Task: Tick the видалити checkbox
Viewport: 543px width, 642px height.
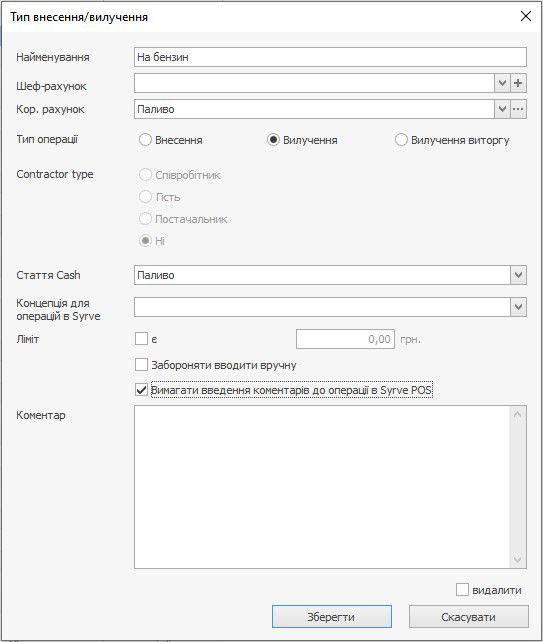Action: click(462, 590)
